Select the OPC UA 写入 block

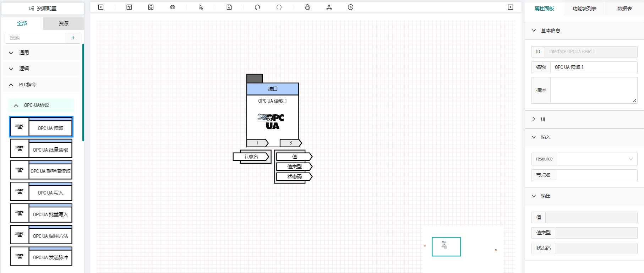[41, 191]
